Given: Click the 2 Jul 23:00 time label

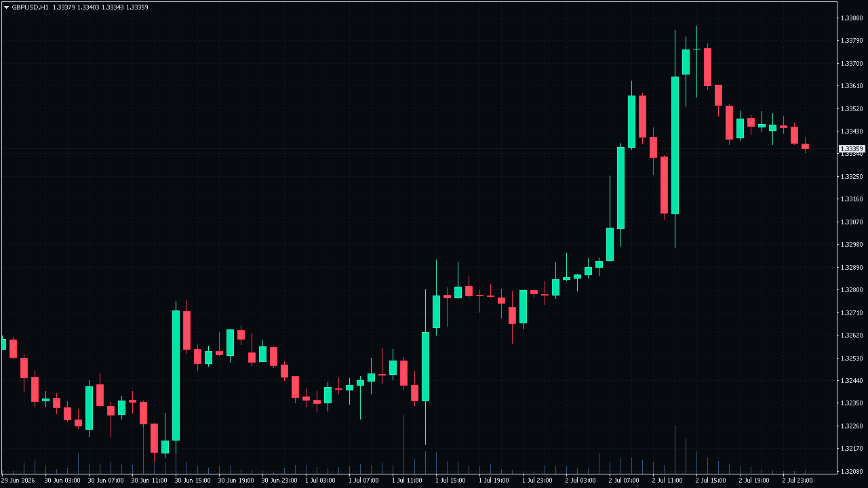Looking at the screenshot, I should point(798,480).
